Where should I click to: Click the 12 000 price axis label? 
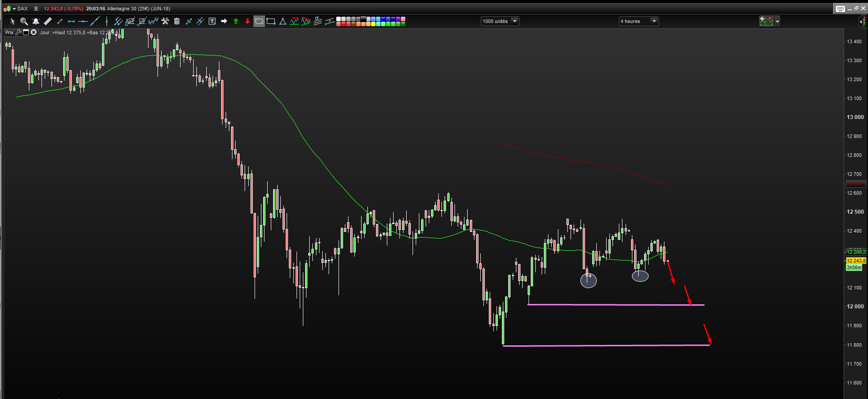click(855, 307)
